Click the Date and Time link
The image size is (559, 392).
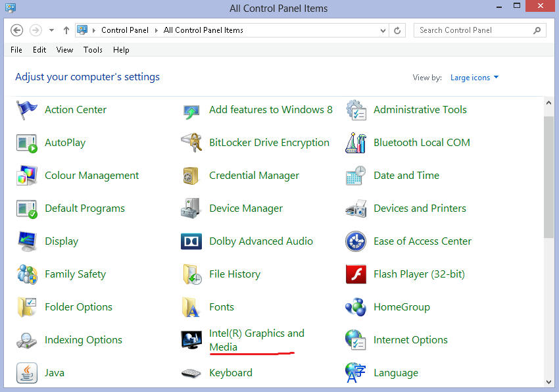coord(406,176)
